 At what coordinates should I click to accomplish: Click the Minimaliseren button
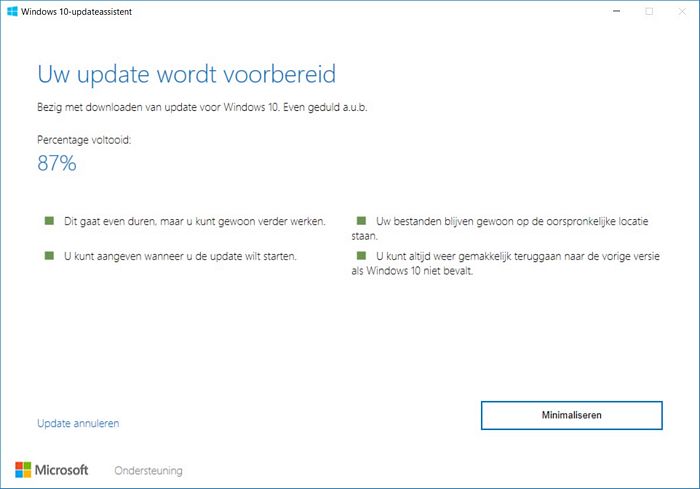pyautogui.click(x=571, y=415)
